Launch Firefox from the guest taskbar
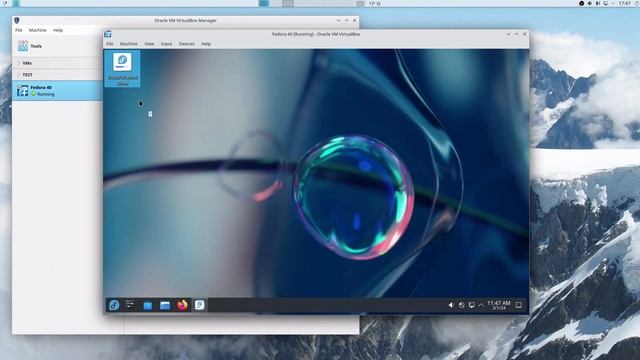 [x=182, y=305]
